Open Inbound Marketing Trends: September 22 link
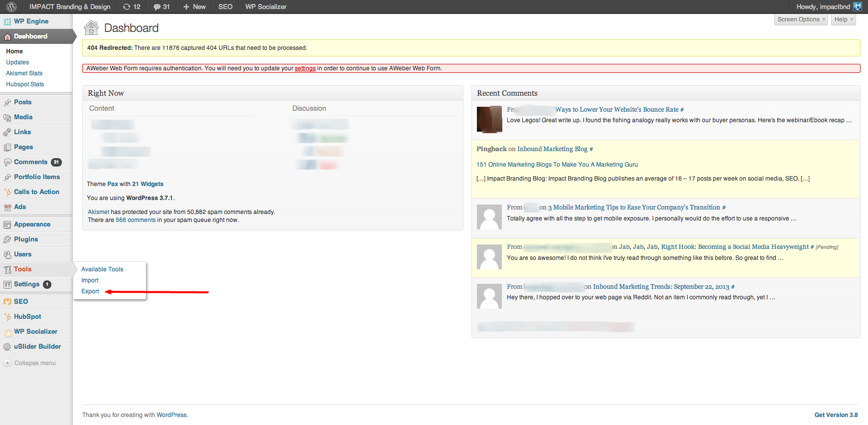Screen dimensions: 868x425 661,287
